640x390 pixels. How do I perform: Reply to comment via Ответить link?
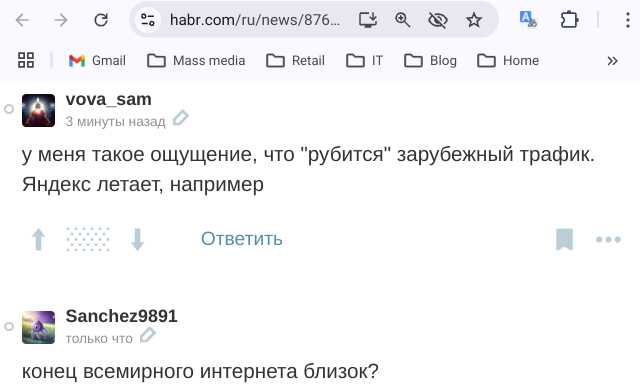[x=242, y=239]
